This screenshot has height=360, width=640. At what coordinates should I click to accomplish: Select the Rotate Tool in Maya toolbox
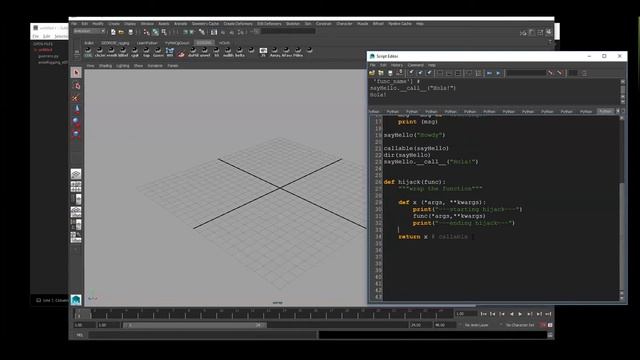[x=76, y=121]
